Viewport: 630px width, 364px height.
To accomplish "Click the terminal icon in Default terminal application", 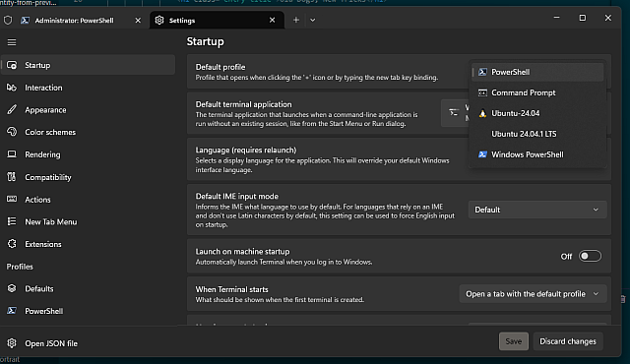I will (454, 113).
